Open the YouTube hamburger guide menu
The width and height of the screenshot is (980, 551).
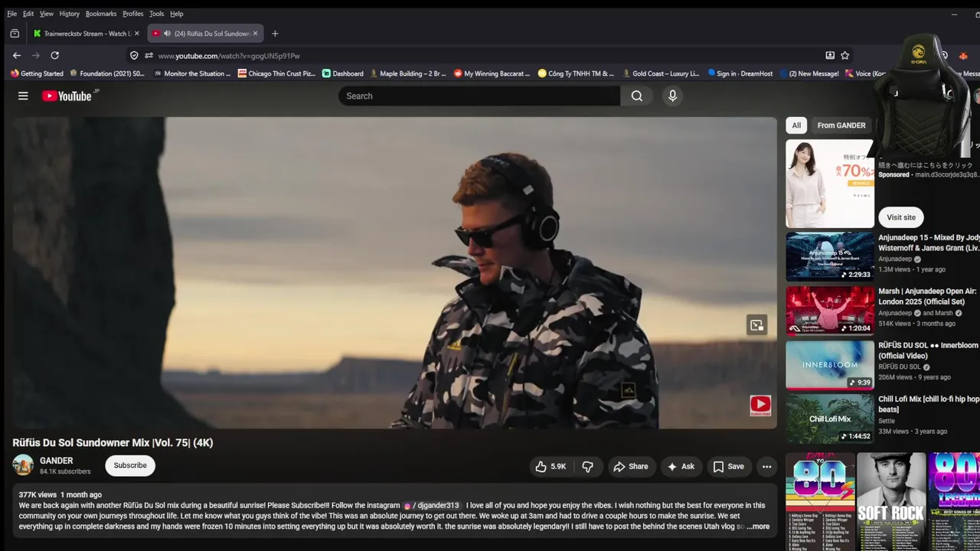point(23,96)
